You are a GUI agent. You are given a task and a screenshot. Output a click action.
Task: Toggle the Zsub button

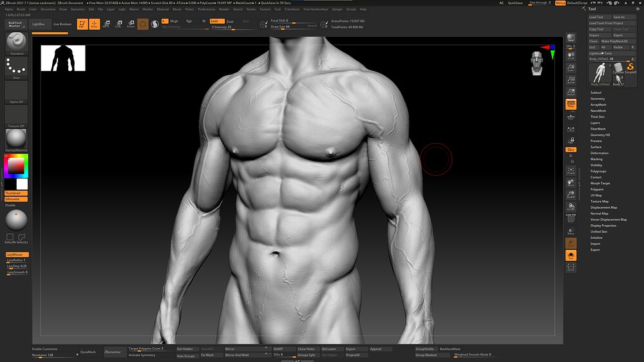231,21
